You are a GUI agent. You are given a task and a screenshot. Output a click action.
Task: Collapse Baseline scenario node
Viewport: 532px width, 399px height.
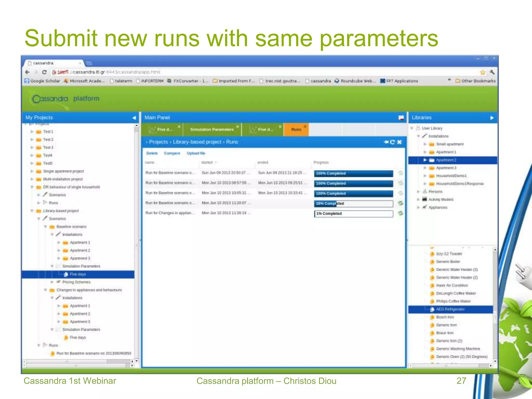[45, 227]
